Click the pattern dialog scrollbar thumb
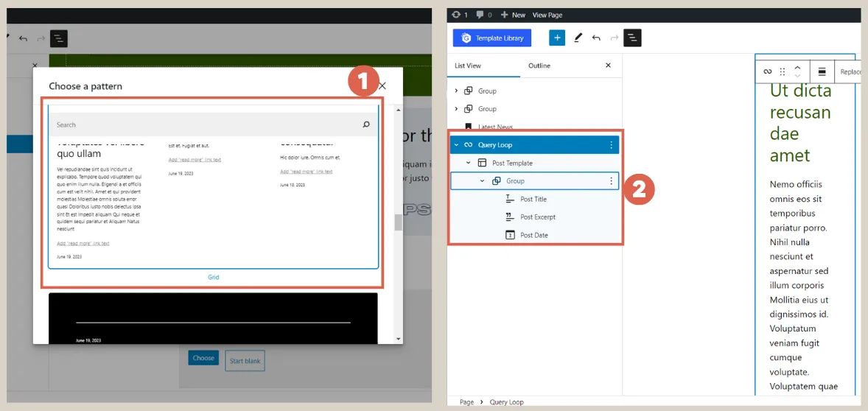 click(x=397, y=222)
